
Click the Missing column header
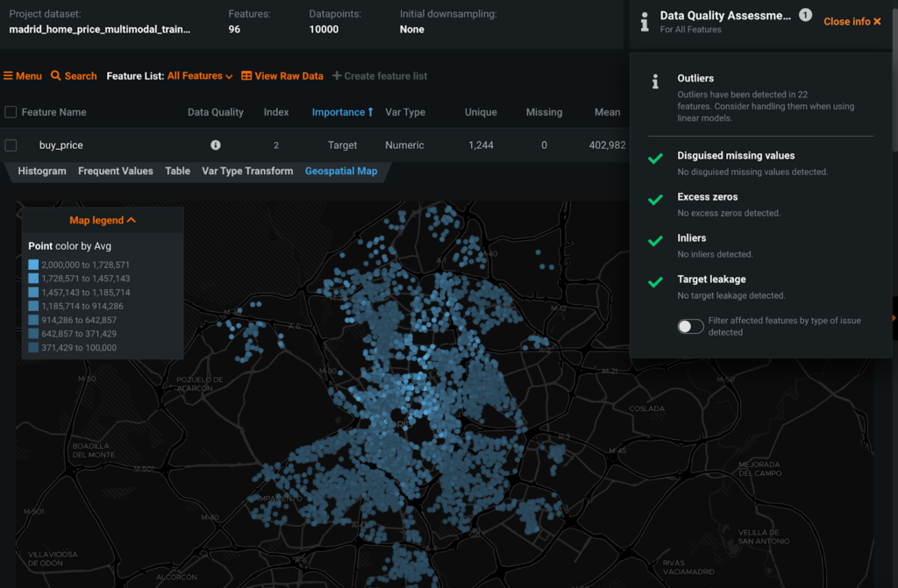click(544, 112)
